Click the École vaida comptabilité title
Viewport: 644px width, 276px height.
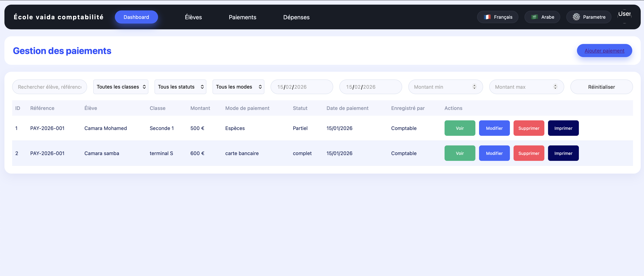click(x=59, y=17)
